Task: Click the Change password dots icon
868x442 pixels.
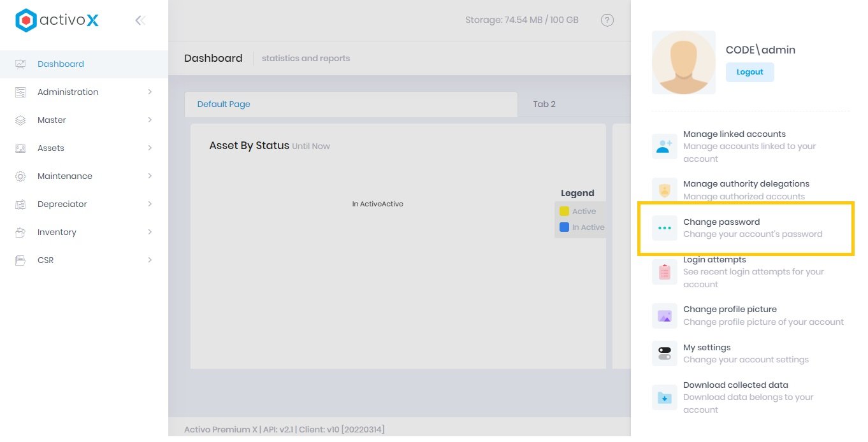Action: point(664,228)
